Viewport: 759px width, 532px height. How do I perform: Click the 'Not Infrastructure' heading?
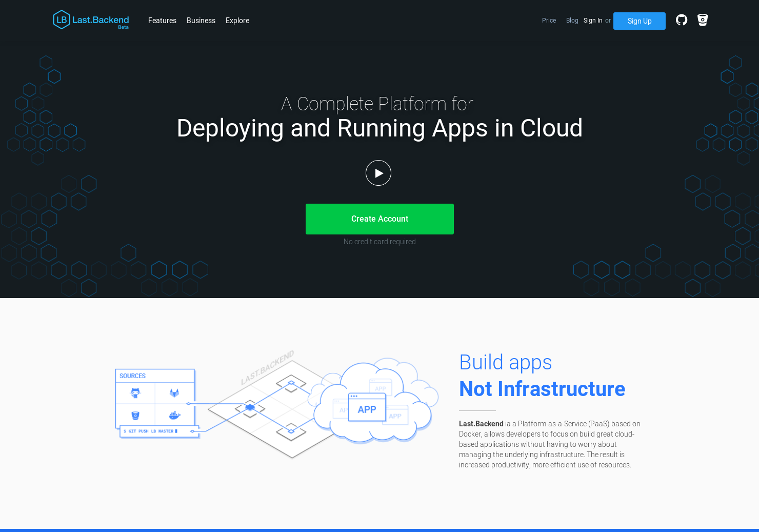[542, 389]
